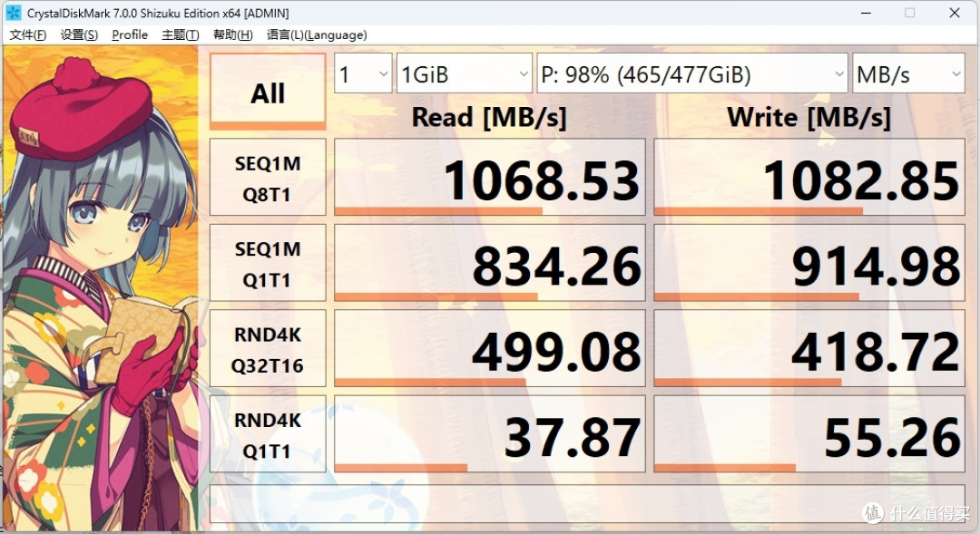This screenshot has width=980, height=534.
Task: Start the RND4K Q1T1 test
Action: (268, 434)
